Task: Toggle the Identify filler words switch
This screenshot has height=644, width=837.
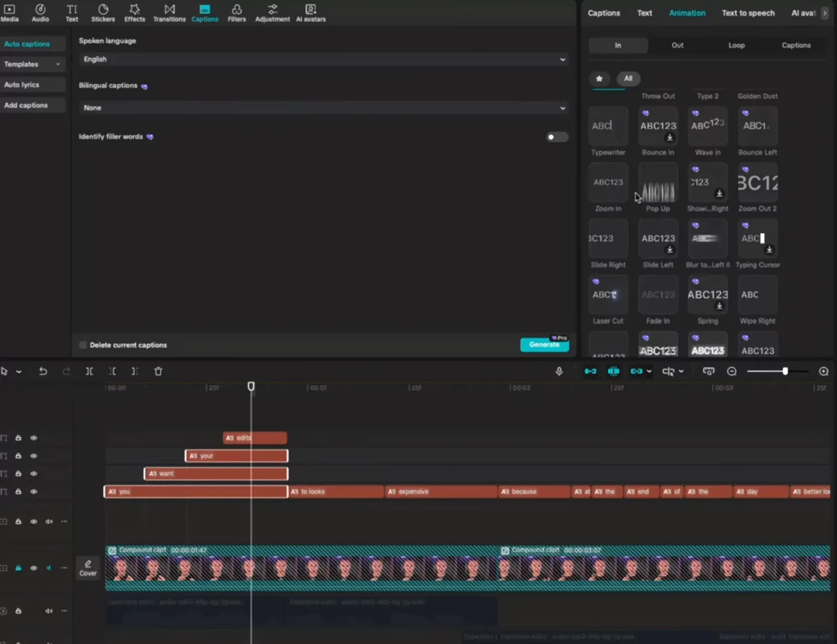Action: pos(557,137)
